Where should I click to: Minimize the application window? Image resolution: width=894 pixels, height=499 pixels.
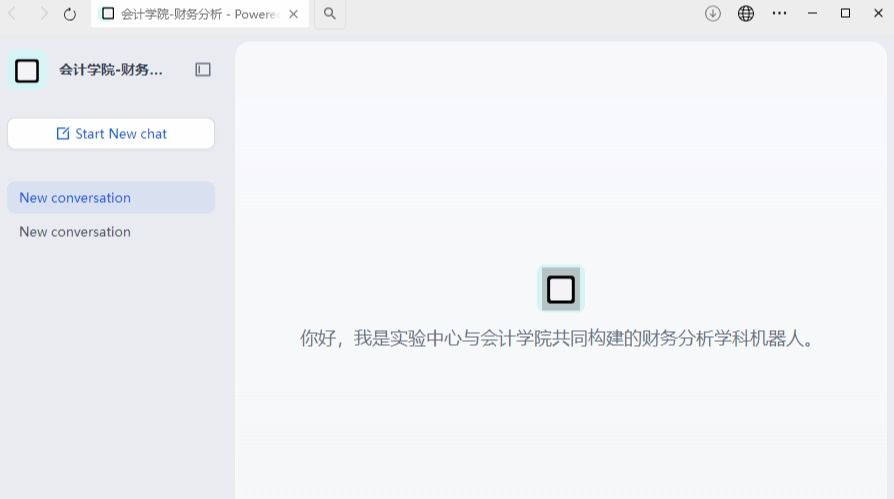[x=812, y=14]
